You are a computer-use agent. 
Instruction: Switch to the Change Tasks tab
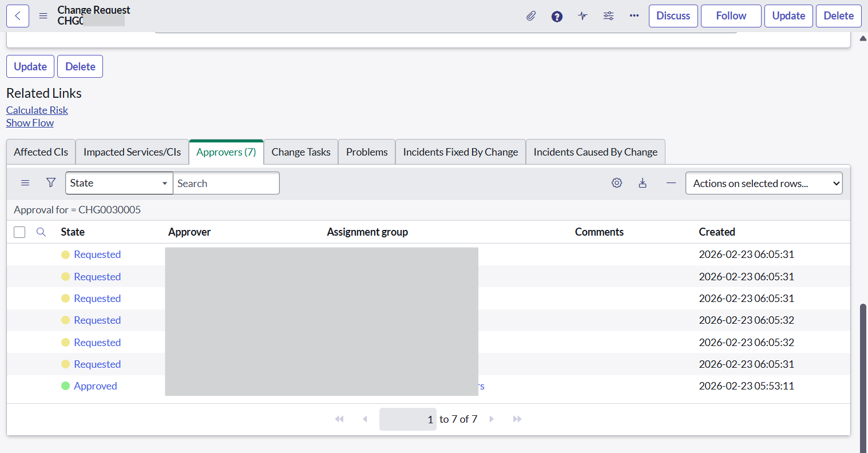click(x=301, y=152)
